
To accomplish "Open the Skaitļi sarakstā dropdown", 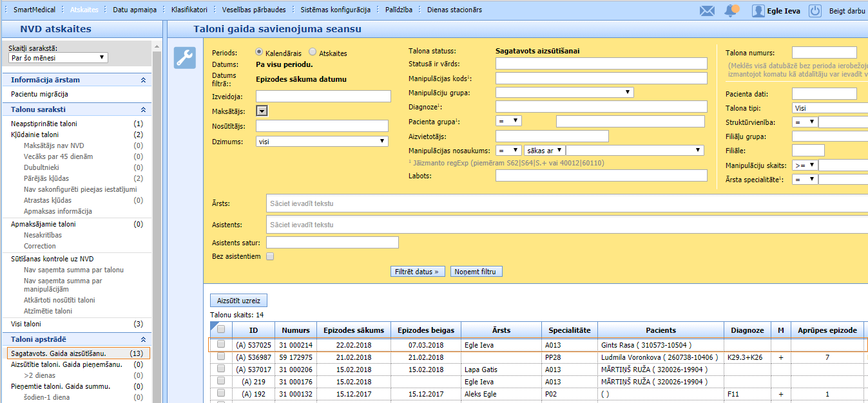I will tap(58, 58).
